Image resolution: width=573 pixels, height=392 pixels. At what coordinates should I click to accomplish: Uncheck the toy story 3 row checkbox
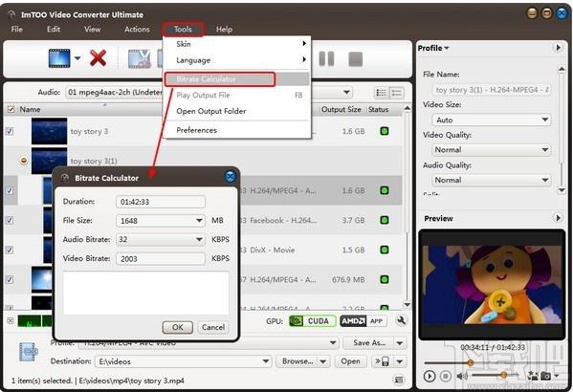[10, 131]
